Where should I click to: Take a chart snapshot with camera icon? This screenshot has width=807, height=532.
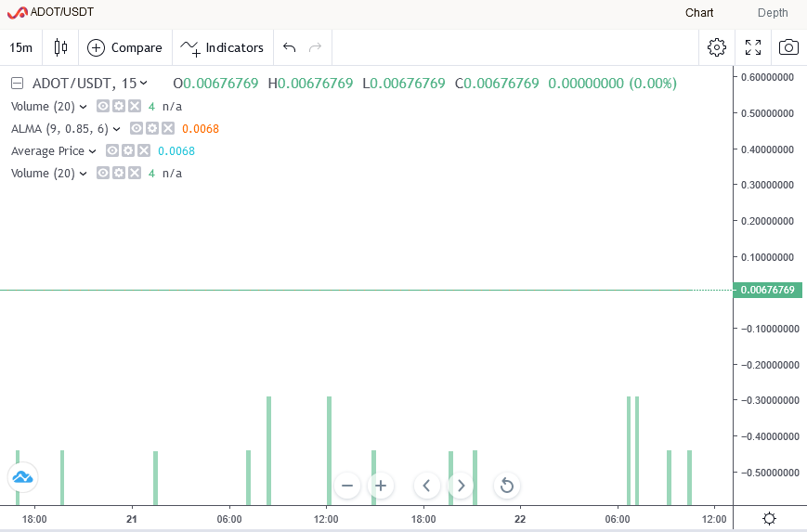(788, 47)
